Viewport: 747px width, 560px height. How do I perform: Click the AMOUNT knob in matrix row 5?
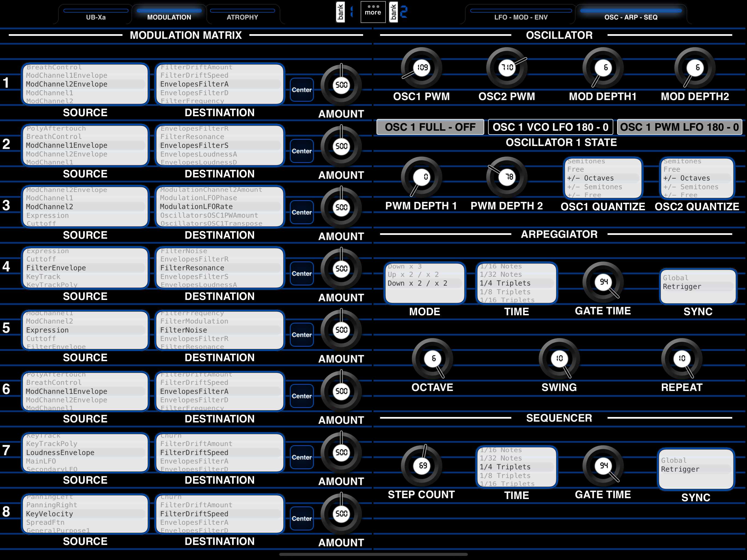point(341,330)
